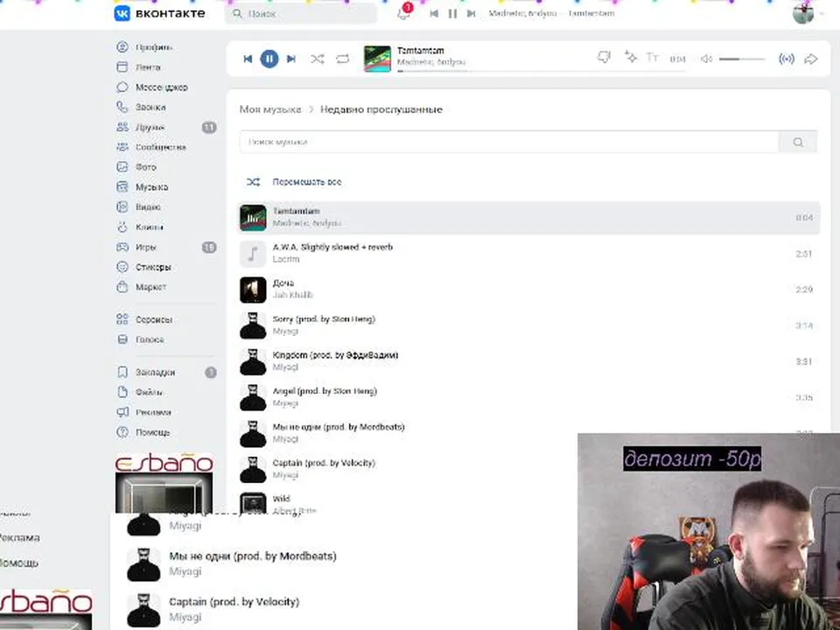Click the friends counter badge

209,127
